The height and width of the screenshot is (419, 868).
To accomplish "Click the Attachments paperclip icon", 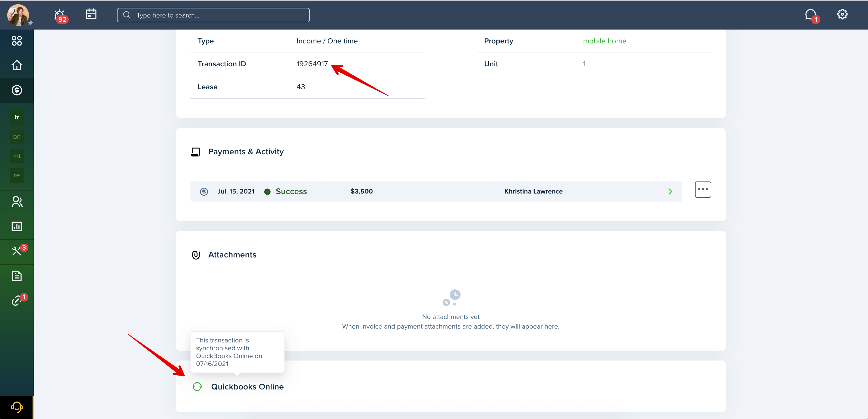I will (x=196, y=255).
